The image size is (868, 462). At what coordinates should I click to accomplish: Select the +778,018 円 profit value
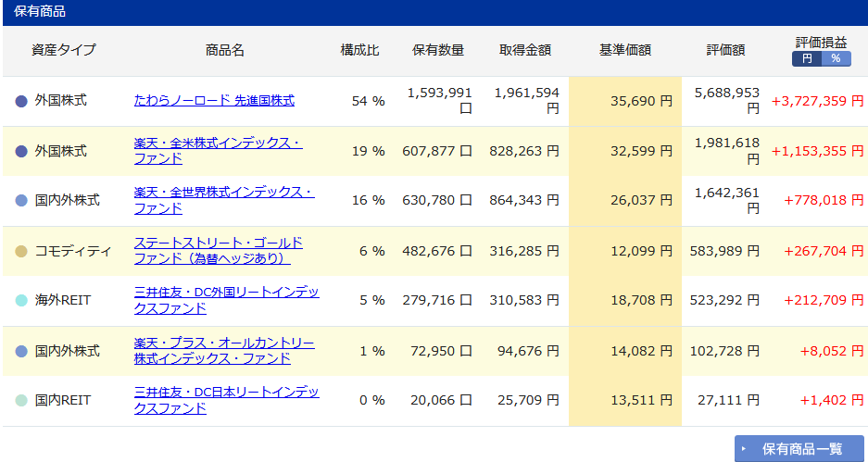pyautogui.click(x=824, y=200)
